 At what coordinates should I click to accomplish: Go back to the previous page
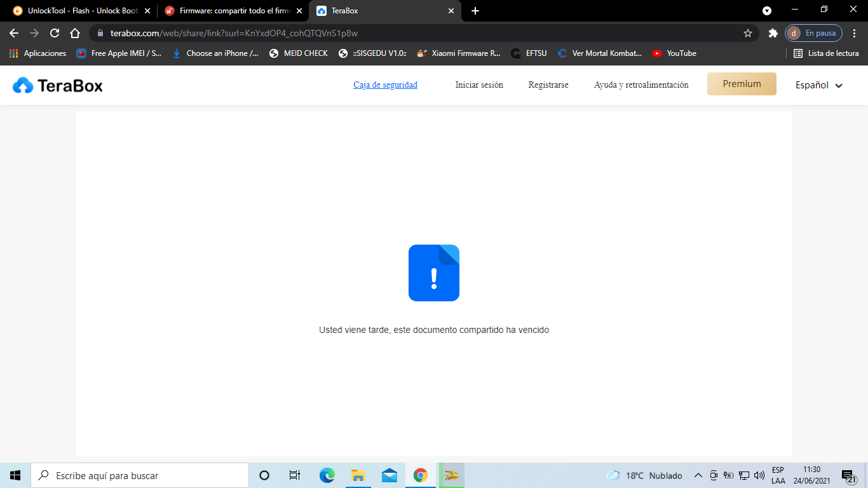(14, 33)
